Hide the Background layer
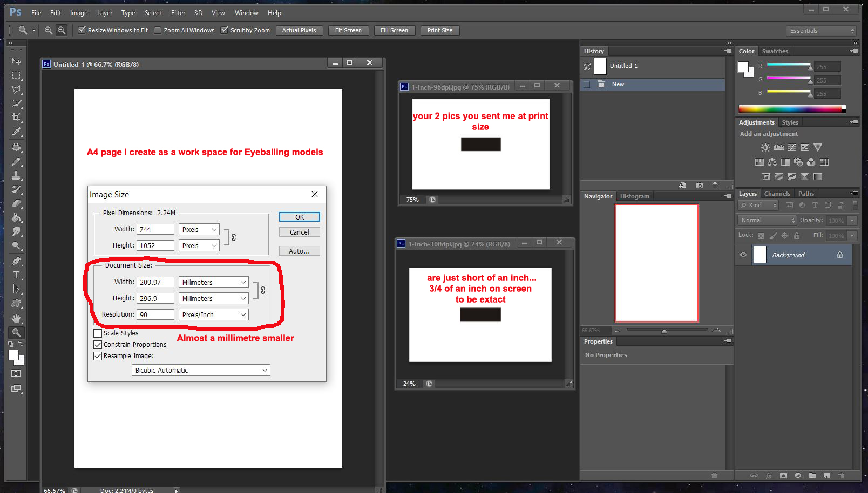 (x=743, y=255)
